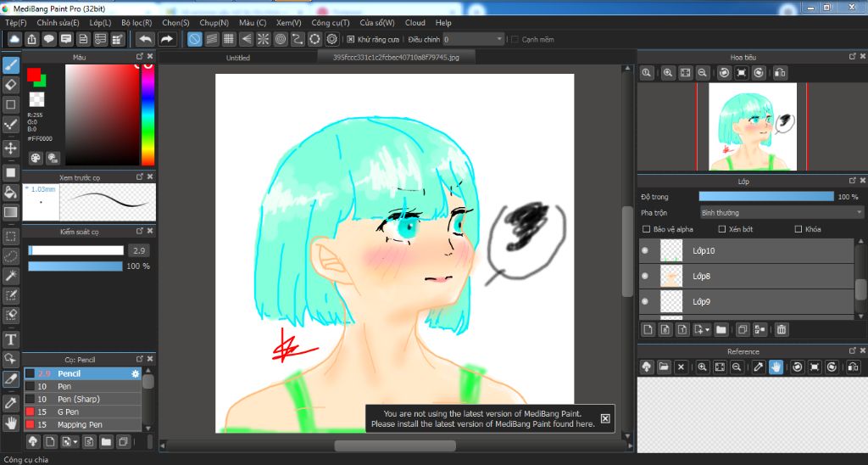Turn snap off with the circle-slash icon
The image size is (868, 465).
(194, 39)
